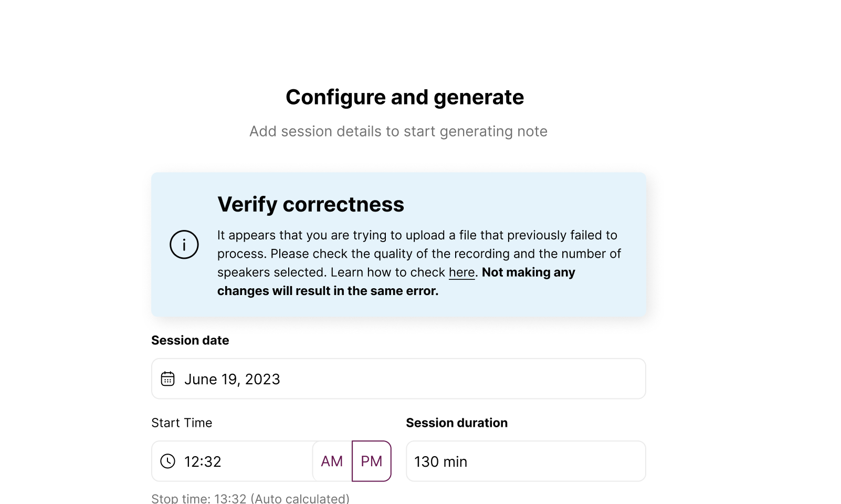841x504 pixels.
Task: Click the 12:32 start time field
Action: coord(232,461)
